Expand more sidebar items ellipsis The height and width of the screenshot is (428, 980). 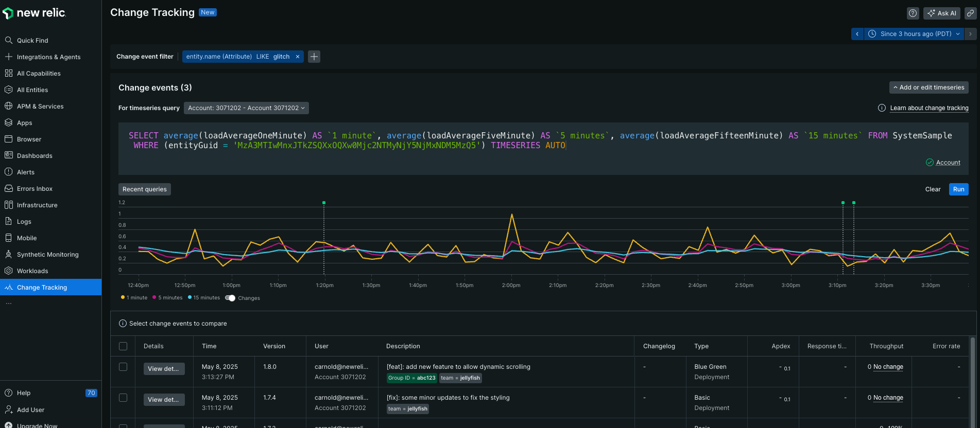(8, 304)
